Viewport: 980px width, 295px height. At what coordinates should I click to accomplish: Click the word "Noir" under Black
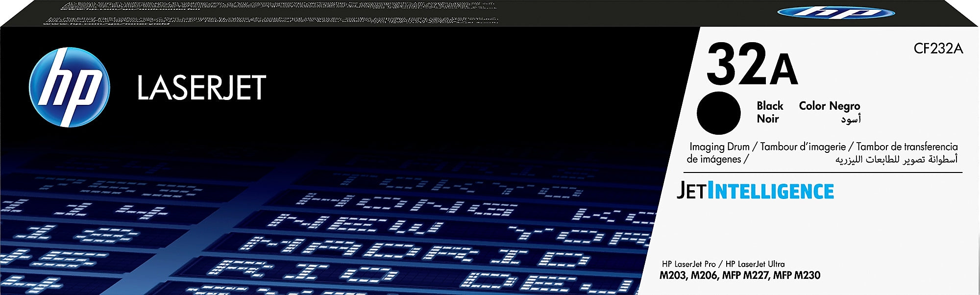[x=768, y=119]
